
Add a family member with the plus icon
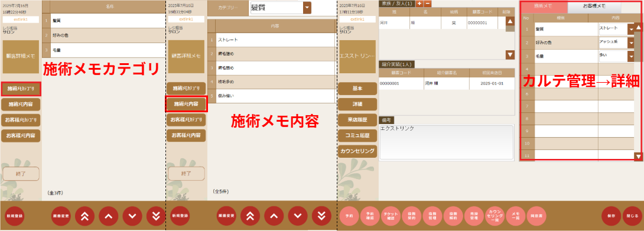click(419, 4)
